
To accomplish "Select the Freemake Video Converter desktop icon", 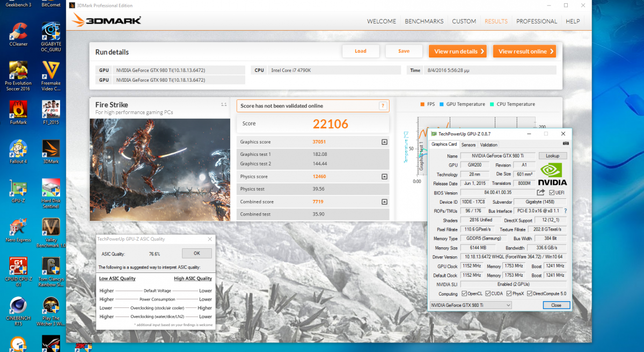I will 51,76.
